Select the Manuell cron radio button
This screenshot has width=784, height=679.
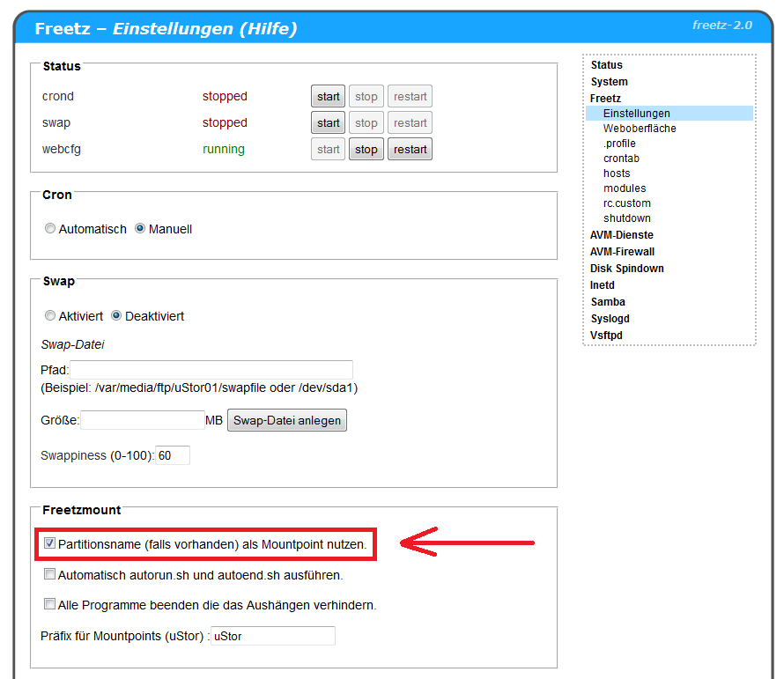[x=140, y=229]
